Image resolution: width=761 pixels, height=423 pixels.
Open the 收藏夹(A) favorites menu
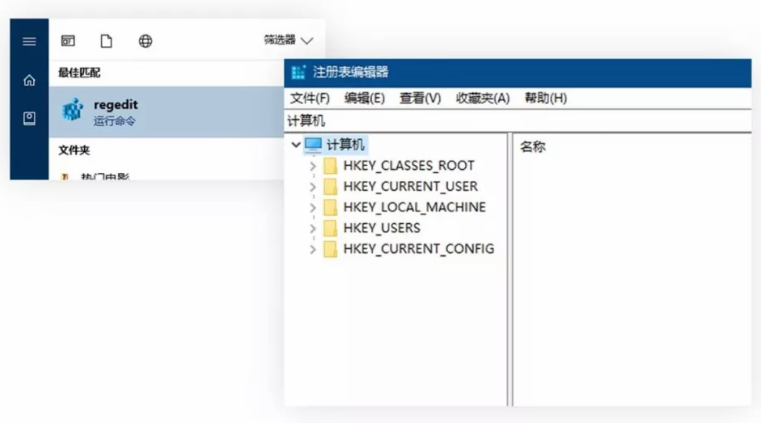(x=482, y=98)
